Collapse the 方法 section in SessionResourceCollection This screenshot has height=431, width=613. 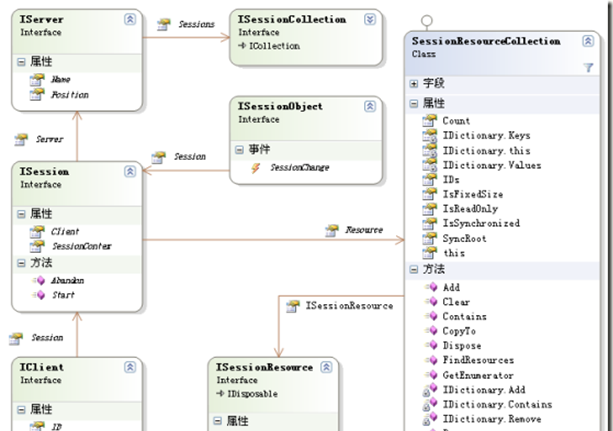pos(414,269)
